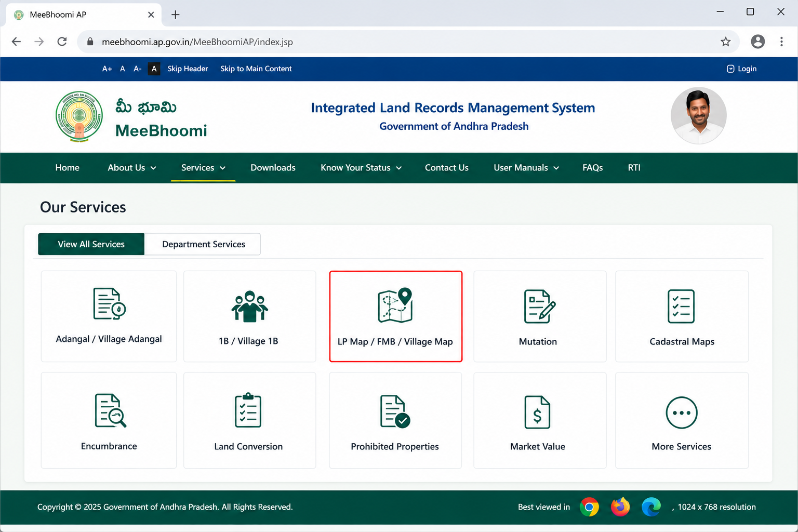Select the Mutation edit-document icon
The width and height of the screenshot is (798, 532).
(x=540, y=307)
